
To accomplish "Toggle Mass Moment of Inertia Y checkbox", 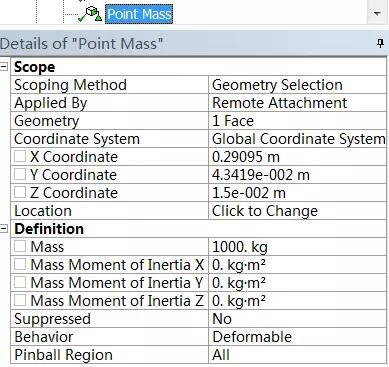I will (20, 282).
